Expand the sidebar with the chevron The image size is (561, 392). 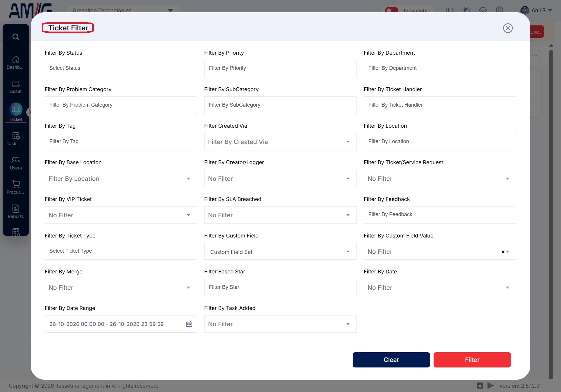29,112
